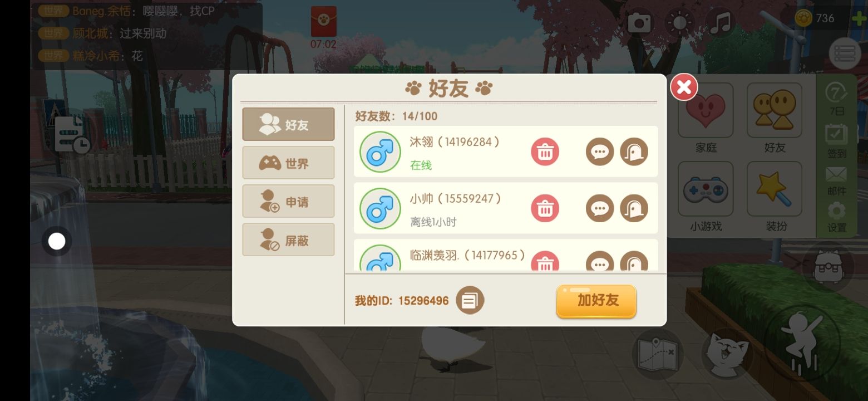868x401 pixels.
Task: Delete friend 小帅 with trash icon
Action: pyautogui.click(x=545, y=208)
